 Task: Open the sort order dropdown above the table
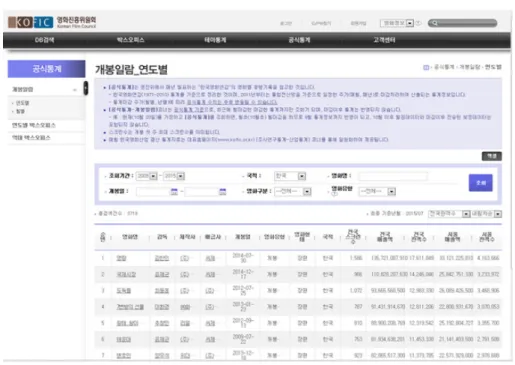tap(486, 214)
